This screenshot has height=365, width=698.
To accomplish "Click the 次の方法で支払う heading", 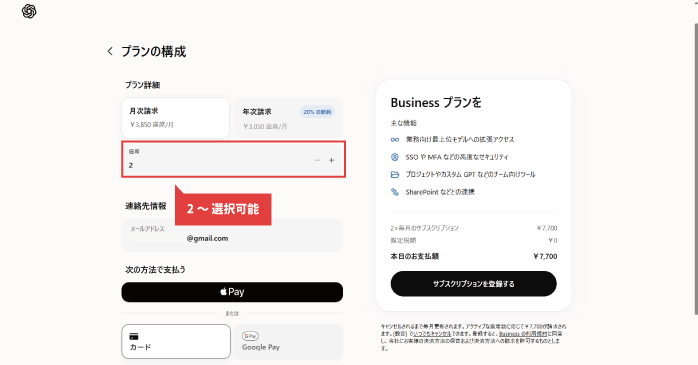I will 155,270.
